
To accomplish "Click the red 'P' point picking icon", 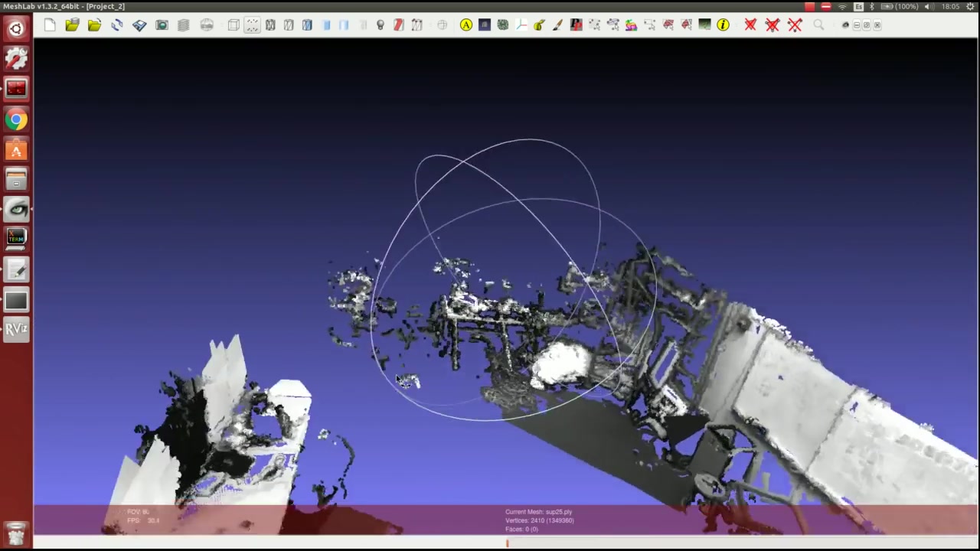I will click(x=576, y=25).
